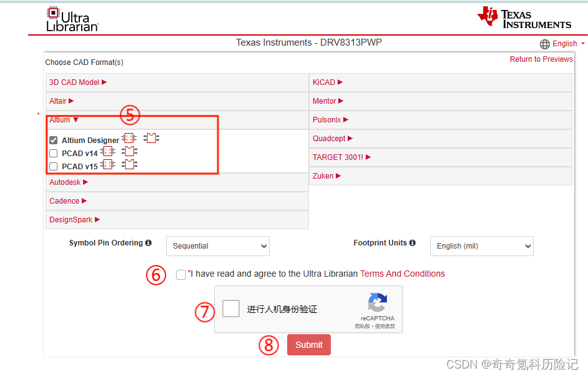The image size is (588, 376).
Task: Click the Ultra Librarian logo
Action: (x=72, y=19)
